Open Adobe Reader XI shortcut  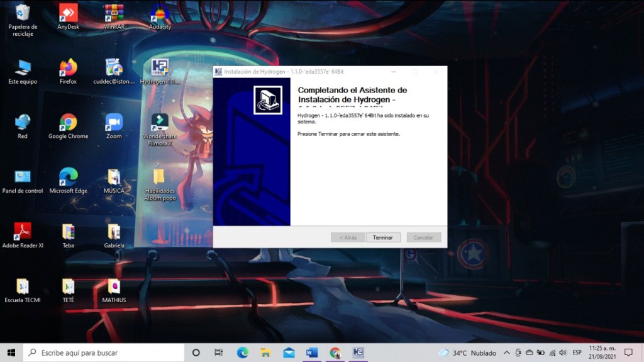23,232
